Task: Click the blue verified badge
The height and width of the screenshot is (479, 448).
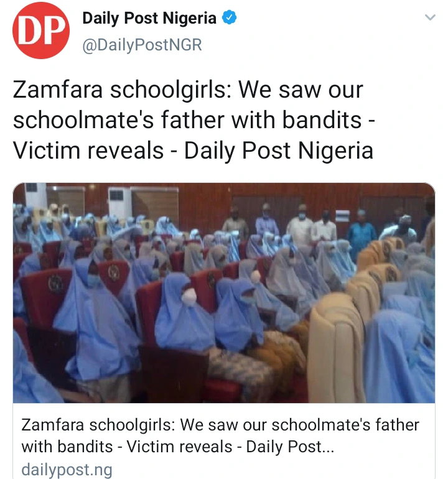Action: click(x=229, y=17)
